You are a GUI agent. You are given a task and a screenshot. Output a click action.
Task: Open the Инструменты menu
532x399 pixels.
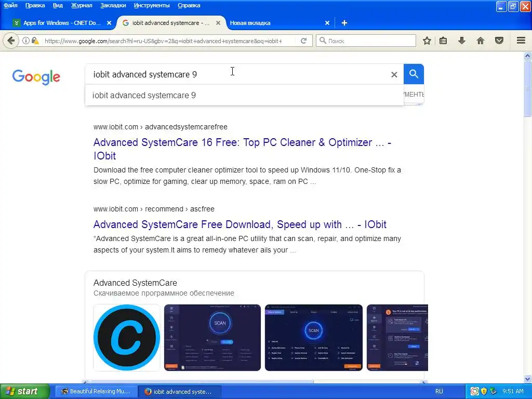point(152,5)
